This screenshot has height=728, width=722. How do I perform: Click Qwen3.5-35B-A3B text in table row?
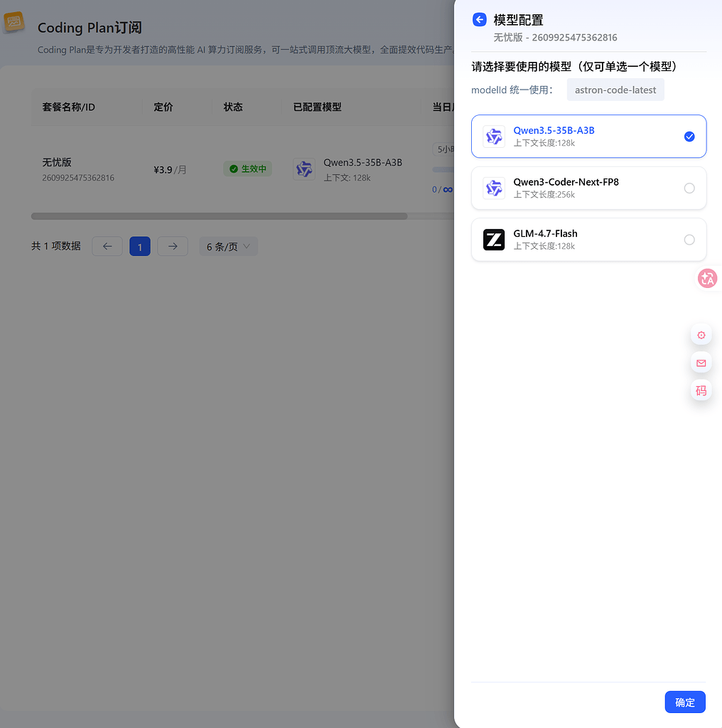363,163
